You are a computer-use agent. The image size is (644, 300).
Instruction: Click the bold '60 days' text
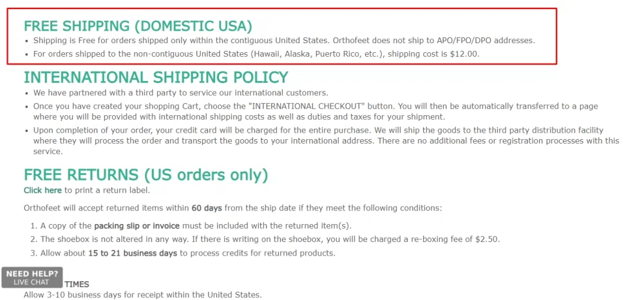click(206, 208)
